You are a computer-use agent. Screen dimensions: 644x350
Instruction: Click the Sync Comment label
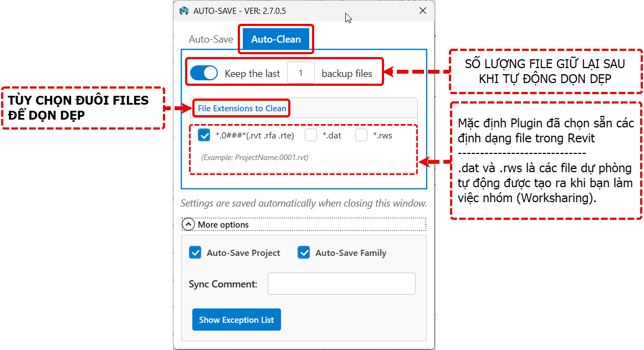223,284
